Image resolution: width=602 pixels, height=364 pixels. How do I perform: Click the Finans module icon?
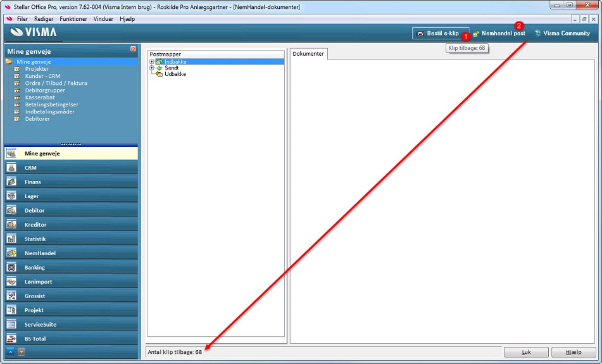click(11, 182)
